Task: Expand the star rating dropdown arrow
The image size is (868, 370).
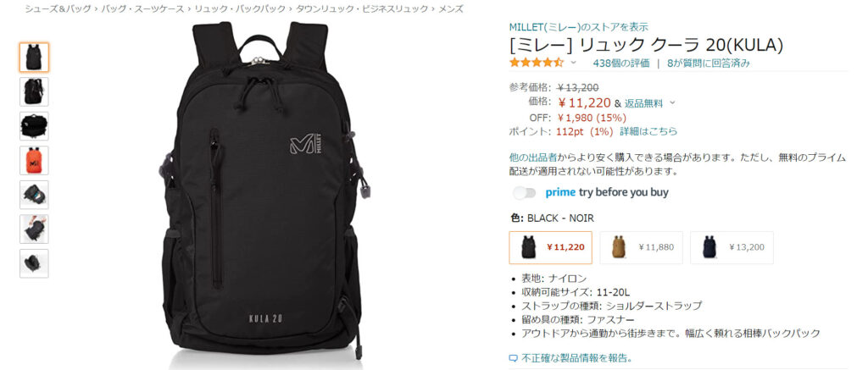Action: [x=574, y=63]
